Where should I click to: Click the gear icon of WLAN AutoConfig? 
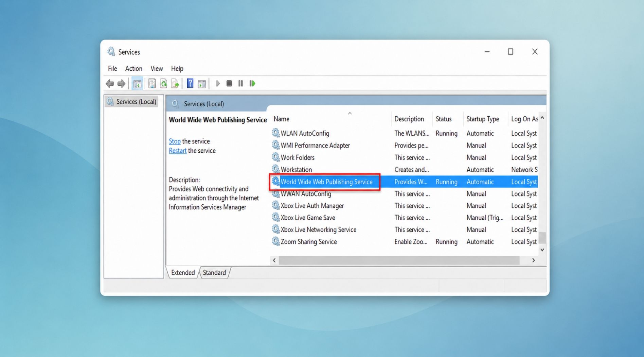click(276, 133)
